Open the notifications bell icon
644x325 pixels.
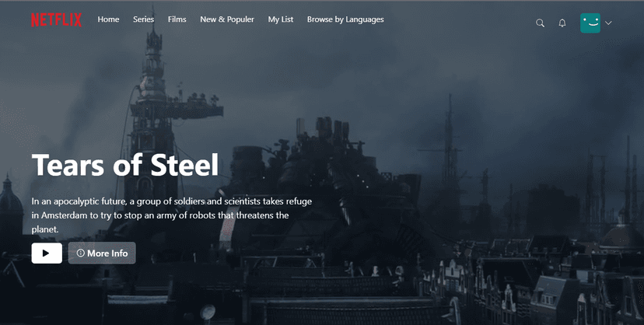[x=562, y=23]
